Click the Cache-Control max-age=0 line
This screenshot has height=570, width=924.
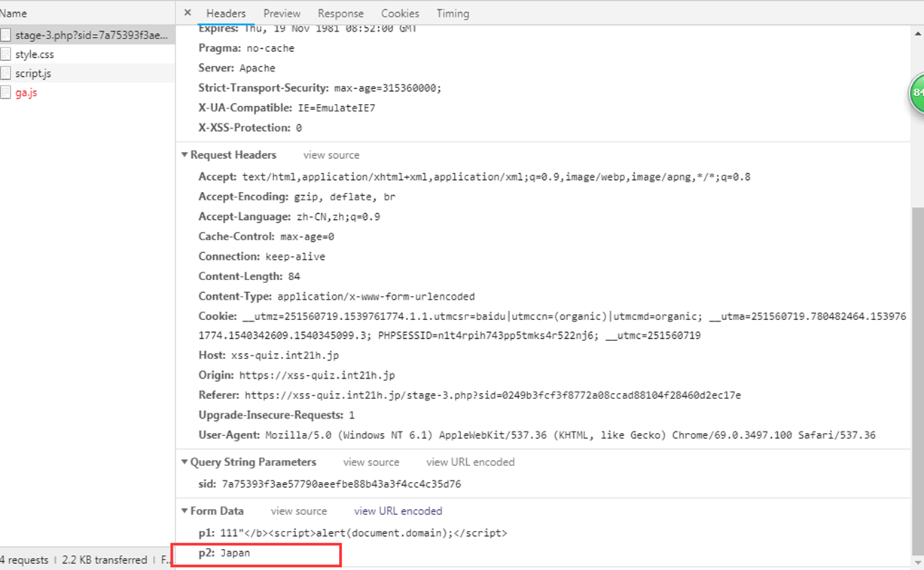[x=267, y=236]
